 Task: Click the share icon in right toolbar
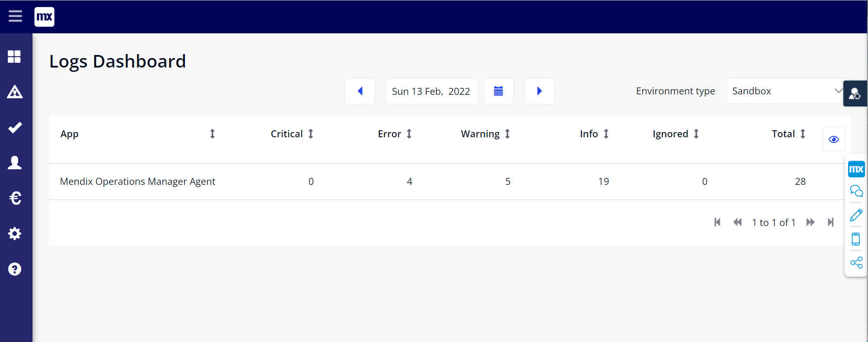click(x=856, y=262)
